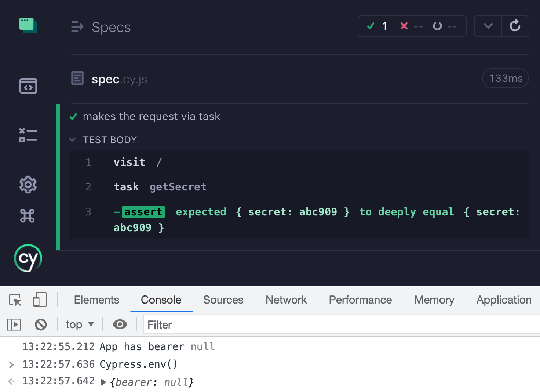540x392 pixels.
Task: Open keyboard shortcuts via command icon
Action: (28, 216)
